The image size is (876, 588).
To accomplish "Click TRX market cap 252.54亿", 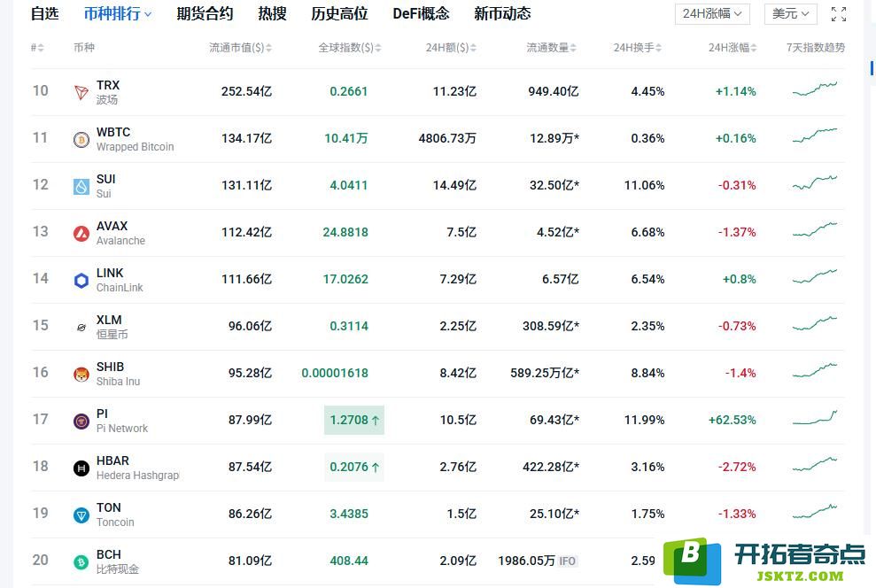I will 246,91.
